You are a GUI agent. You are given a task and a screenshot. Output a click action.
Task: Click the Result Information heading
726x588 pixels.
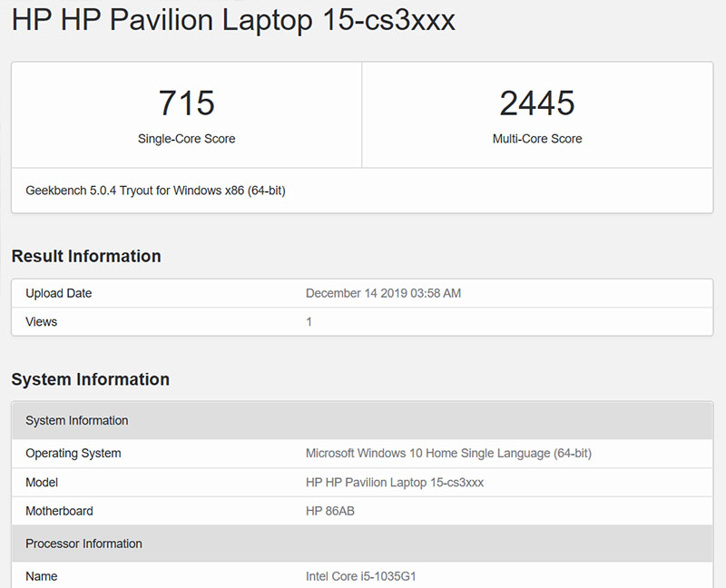[86, 256]
